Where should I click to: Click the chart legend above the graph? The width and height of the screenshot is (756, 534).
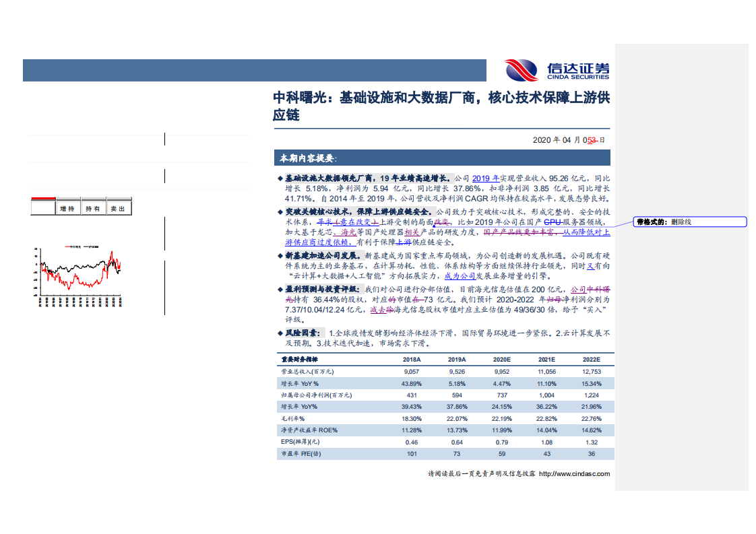tap(81, 246)
